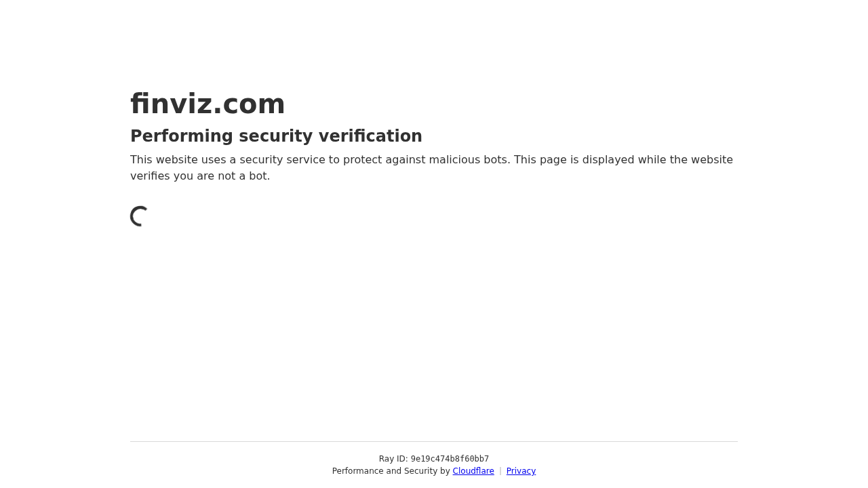868x488 pixels.
Task: Select the Ray ID value 9e19c474b8f60bb7
Action: click(450, 459)
